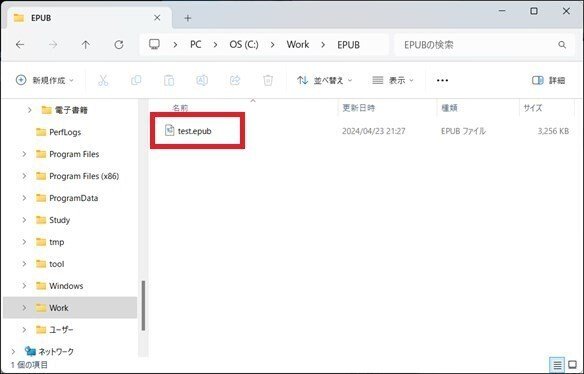Select the EPUB tab
The height and width of the screenshot is (374, 584).
pos(89,18)
